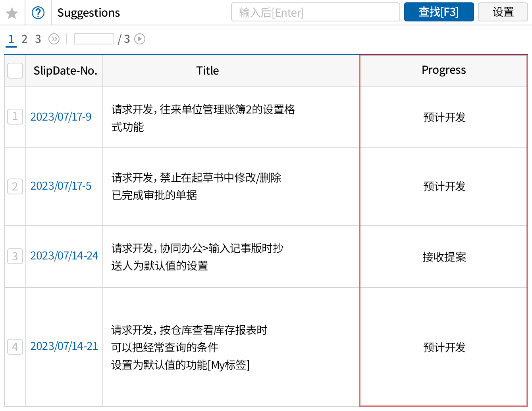This screenshot has height=411, width=532.
Task: Open slip 2023/07/17-5 link
Action: coord(61,186)
